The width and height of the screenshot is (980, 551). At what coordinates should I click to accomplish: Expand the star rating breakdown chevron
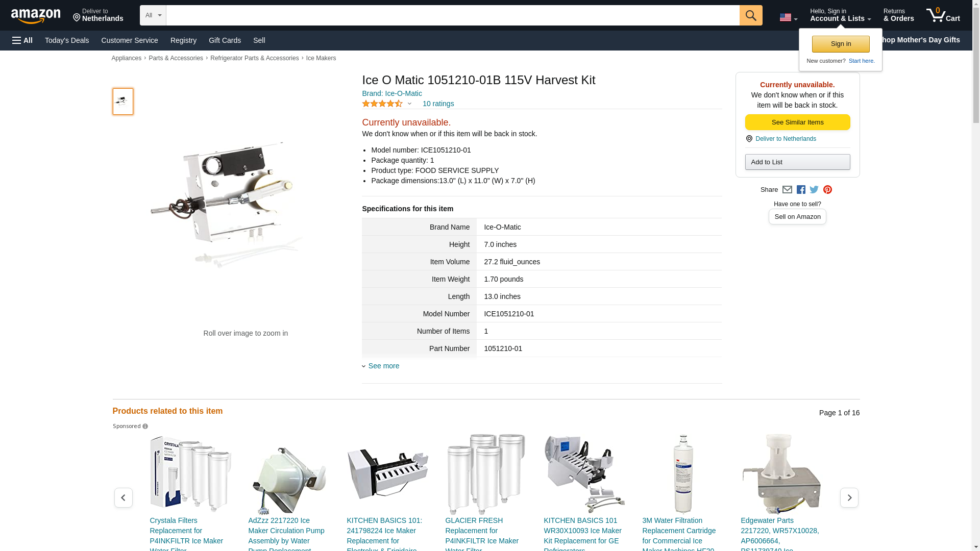[x=409, y=104]
